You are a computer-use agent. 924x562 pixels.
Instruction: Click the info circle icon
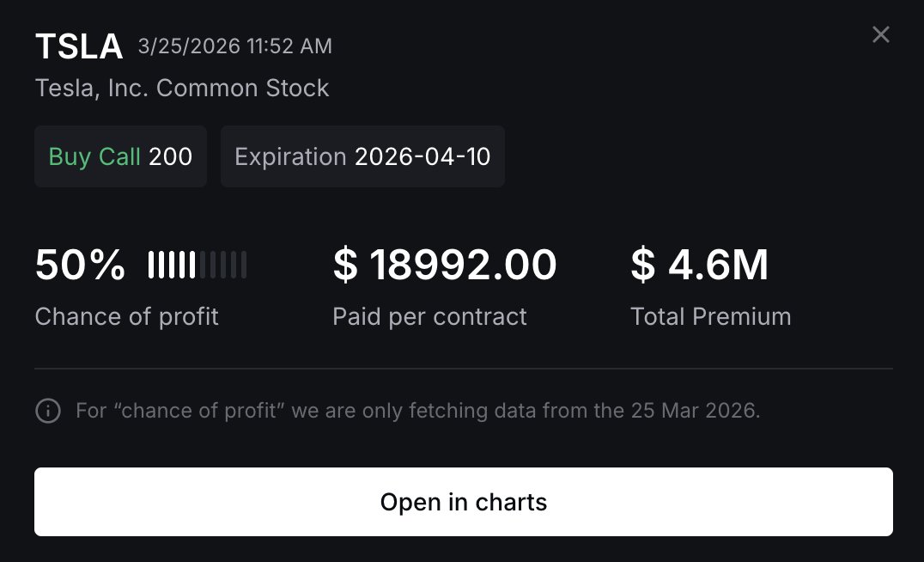coord(48,411)
